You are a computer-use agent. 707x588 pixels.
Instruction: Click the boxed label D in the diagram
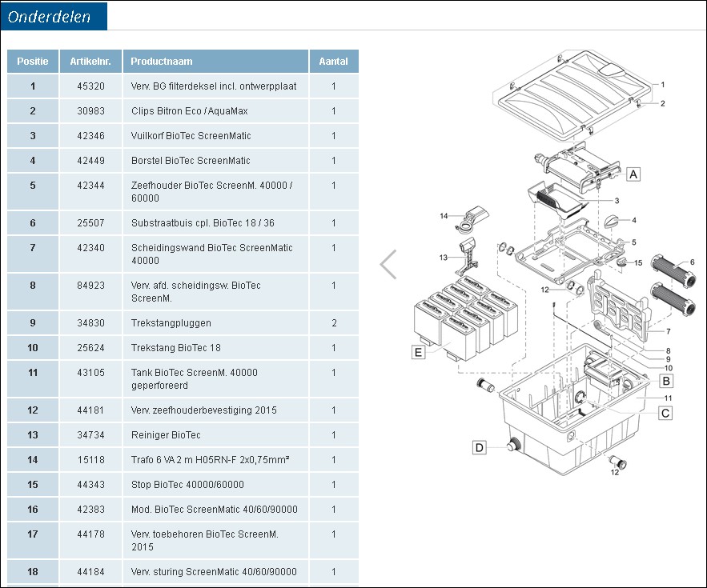(480, 447)
